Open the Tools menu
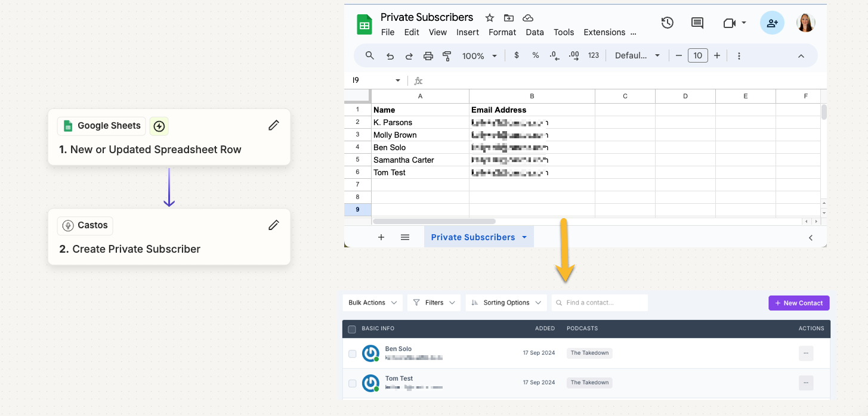Viewport: 868px width, 416px height. (564, 32)
